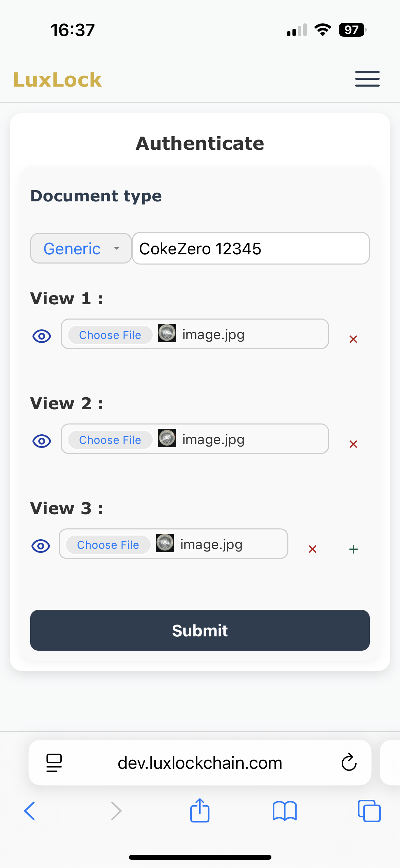Viewport: 400px width, 868px height.
Task: Remove View 2 with red X
Action: tap(353, 444)
